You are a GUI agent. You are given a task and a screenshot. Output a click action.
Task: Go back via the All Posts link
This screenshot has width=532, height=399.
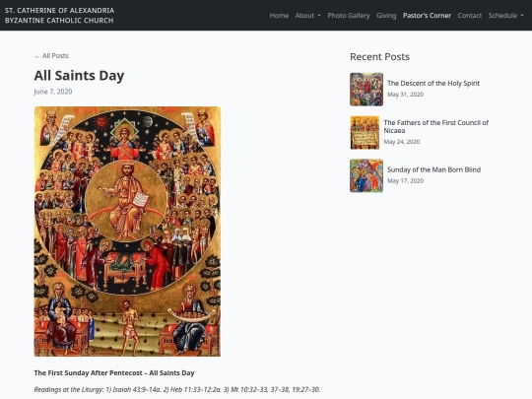pos(51,56)
